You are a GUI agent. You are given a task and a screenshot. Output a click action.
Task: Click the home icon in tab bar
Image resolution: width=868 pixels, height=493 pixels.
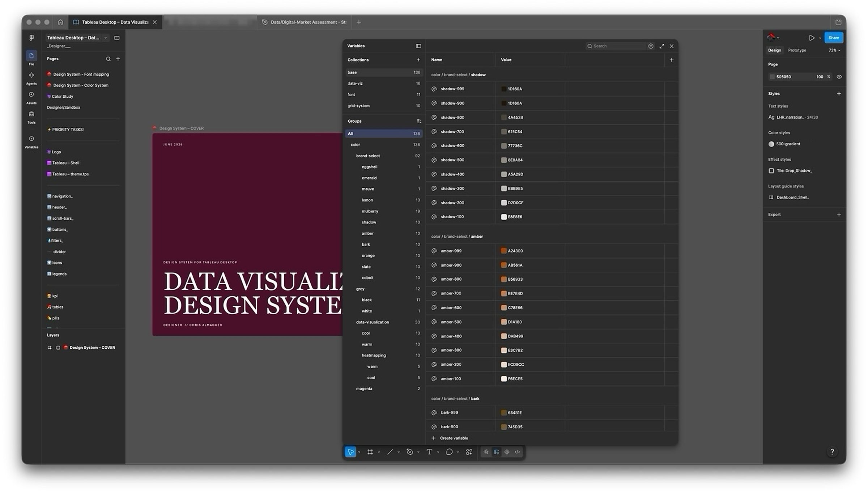click(60, 22)
